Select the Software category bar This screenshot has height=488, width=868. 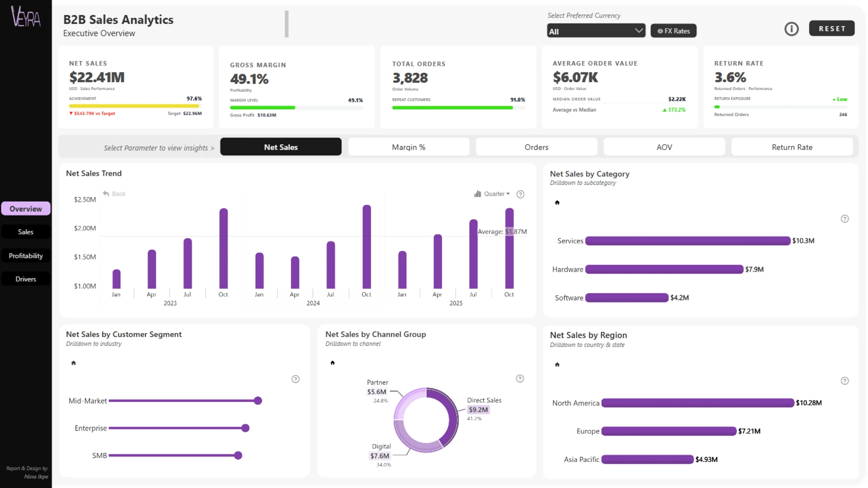point(627,298)
